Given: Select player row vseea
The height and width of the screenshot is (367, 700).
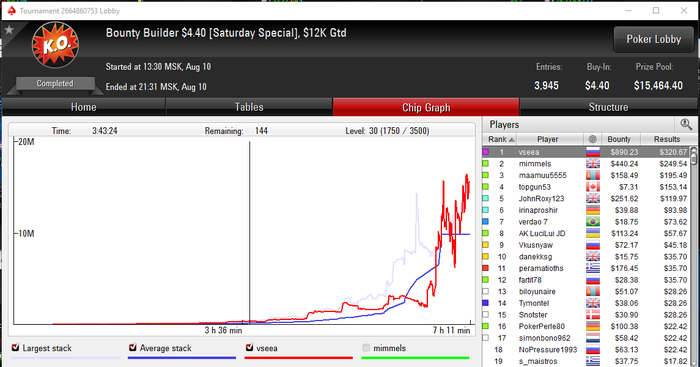Looking at the screenshot, I should 586,152.
